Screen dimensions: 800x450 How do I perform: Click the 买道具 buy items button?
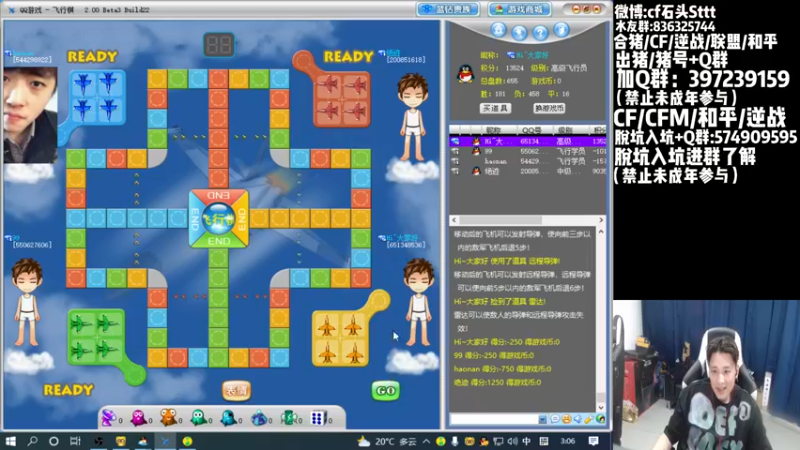496,108
